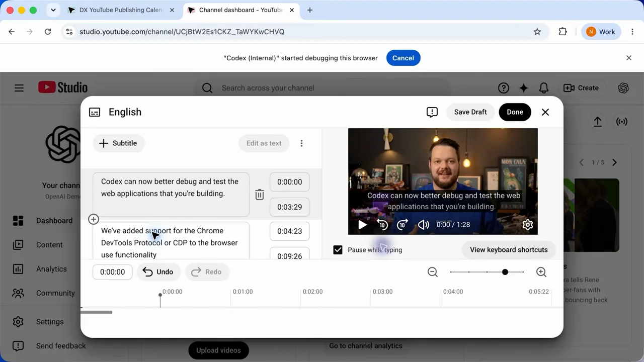Image resolution: width=644 pixels, height=362 pixels.
Task: Close the English subtitle editor dialog
Action: (x=545, y=112)
